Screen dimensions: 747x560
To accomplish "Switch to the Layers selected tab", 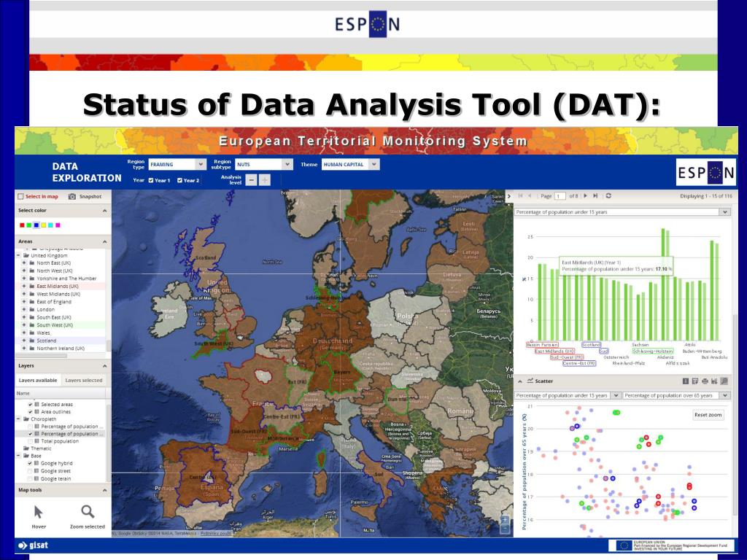I will 84,380.
